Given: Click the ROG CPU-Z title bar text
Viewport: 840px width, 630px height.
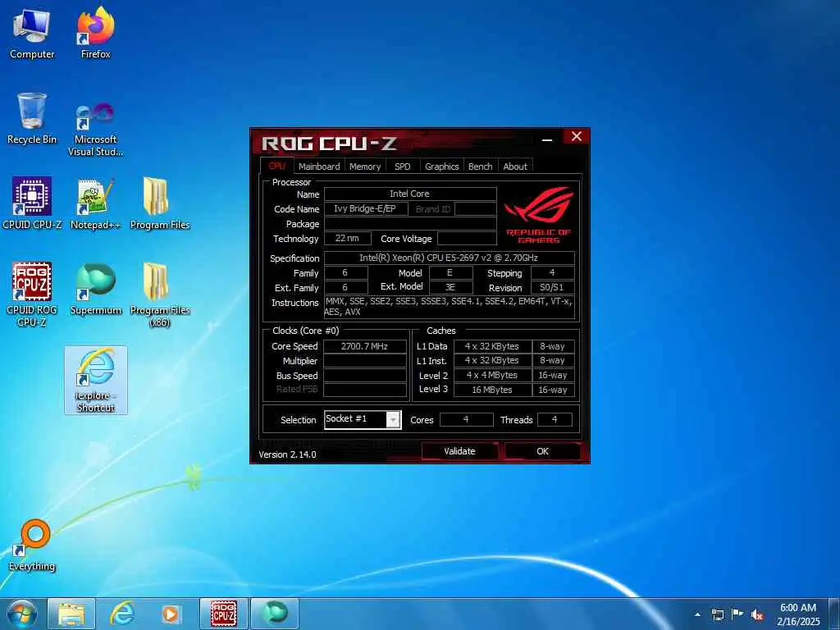Looking at the screenshot, I should 329,143.
